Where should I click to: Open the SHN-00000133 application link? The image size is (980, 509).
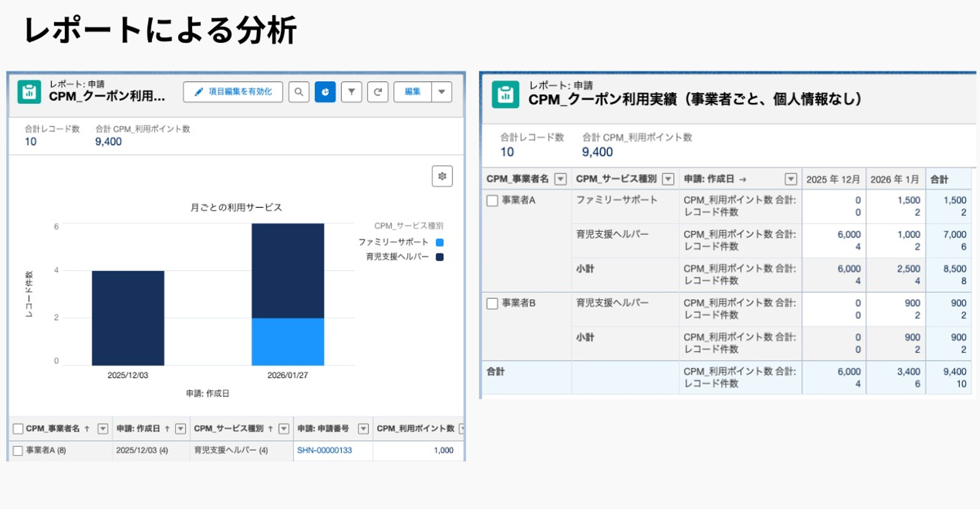[x=325, y=450]
